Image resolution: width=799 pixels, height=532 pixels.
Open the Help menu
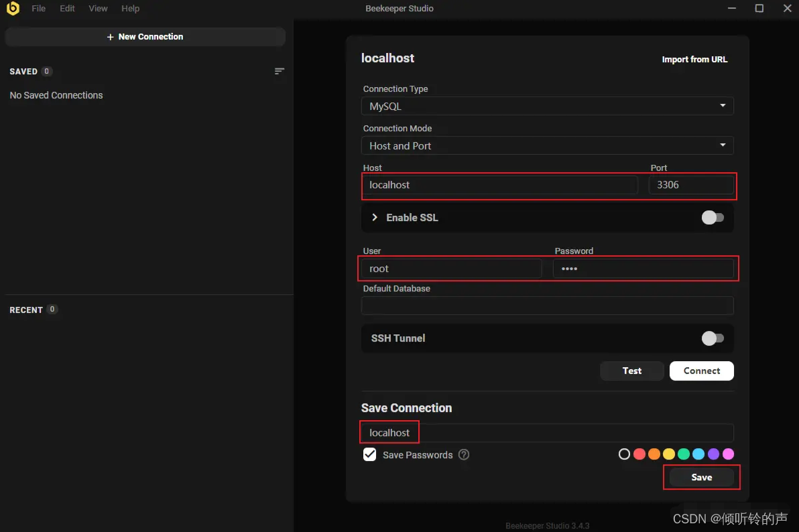(x=130, y=8)
